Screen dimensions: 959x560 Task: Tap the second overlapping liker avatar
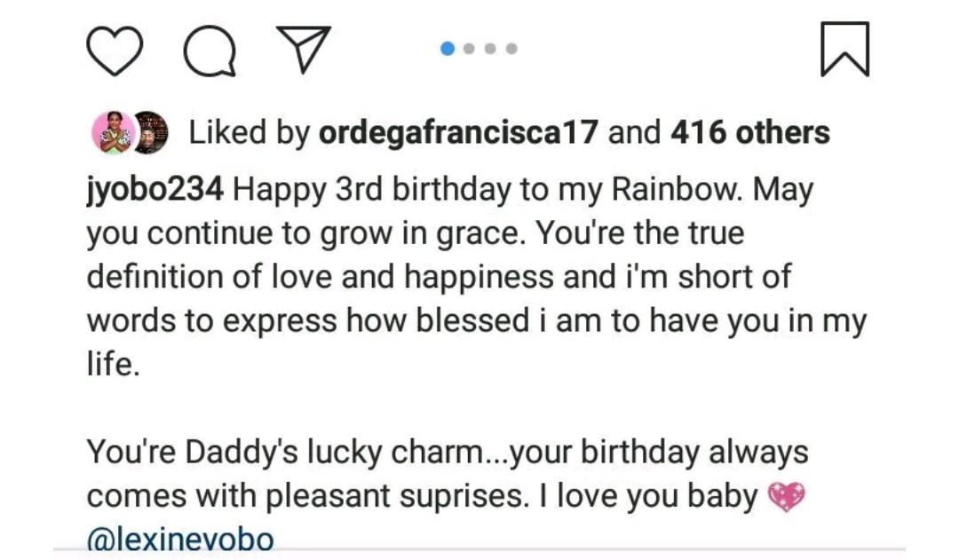150,133
